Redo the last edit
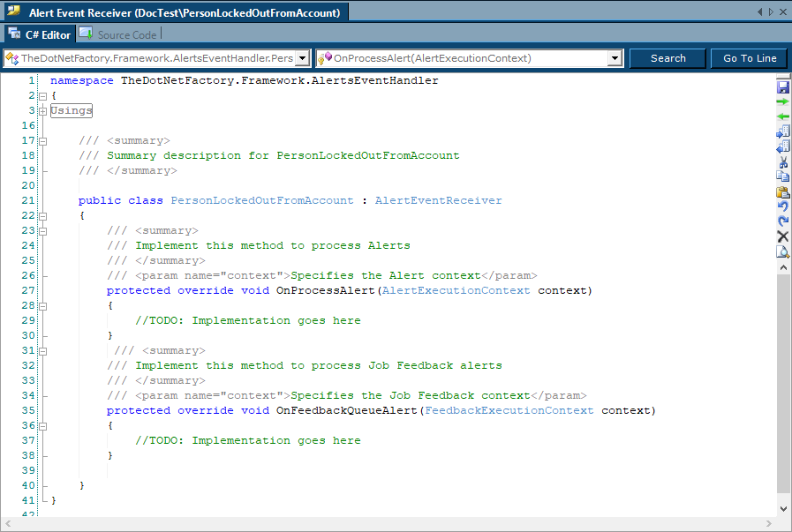Viewport: 792px width, 532px height. 782,221
